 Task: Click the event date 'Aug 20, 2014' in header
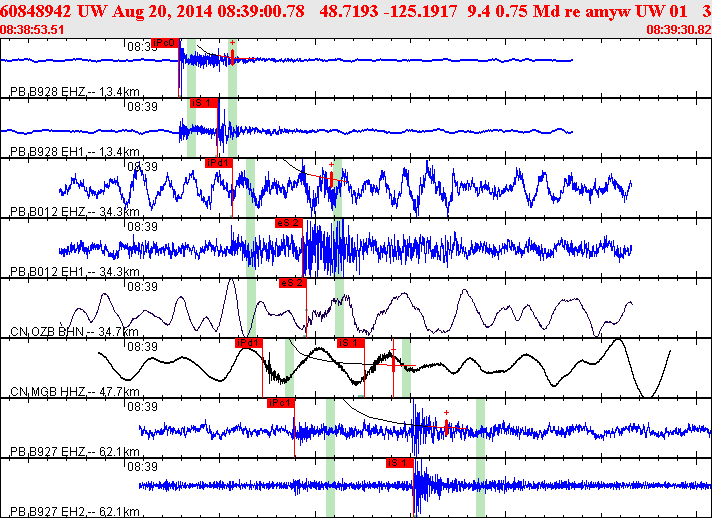click(x=163, y=11)
